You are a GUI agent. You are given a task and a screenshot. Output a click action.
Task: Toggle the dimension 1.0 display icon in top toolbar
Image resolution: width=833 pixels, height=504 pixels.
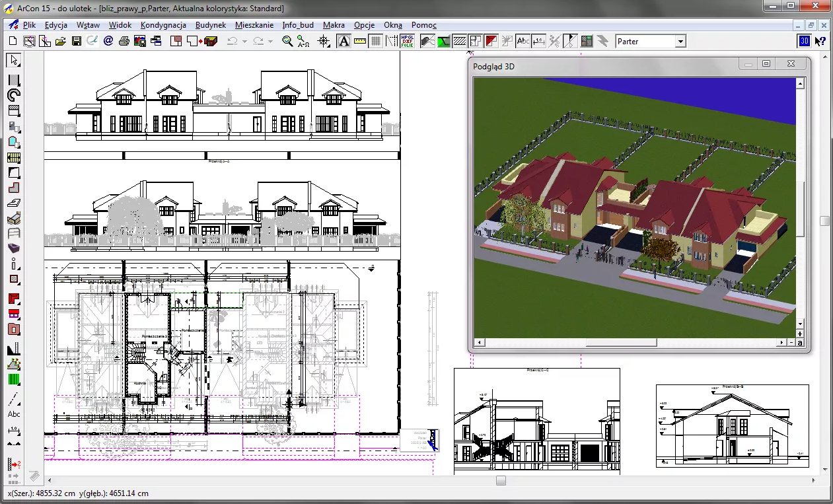coord(539,41)
